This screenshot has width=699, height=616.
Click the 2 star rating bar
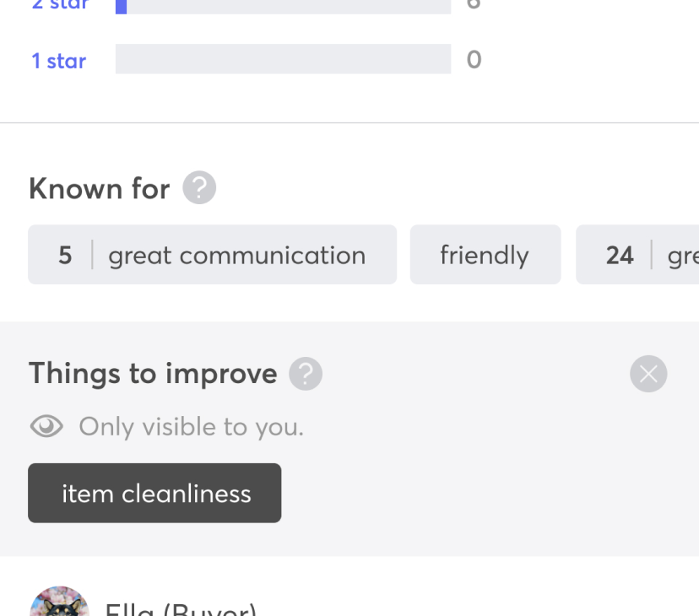click(283, 5)
